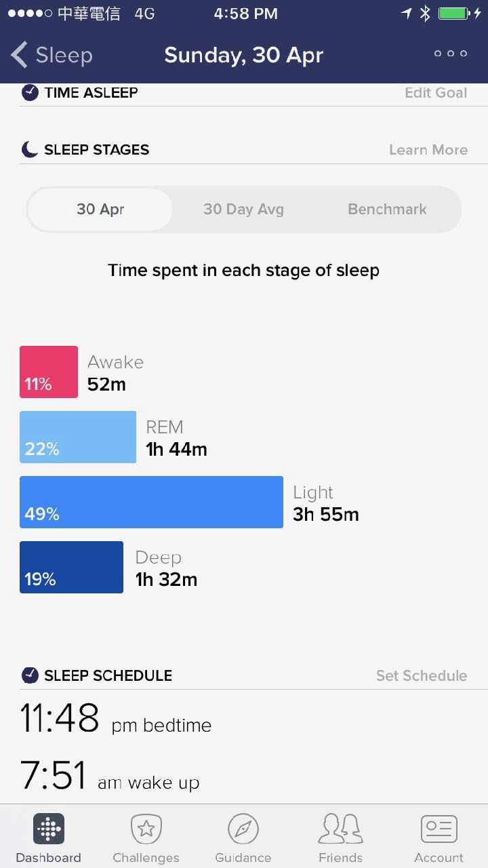Tap the Light sleep 49% bar
Image resolution: width=488 pixels, height=868 pixels.
[x=151, y=502]
